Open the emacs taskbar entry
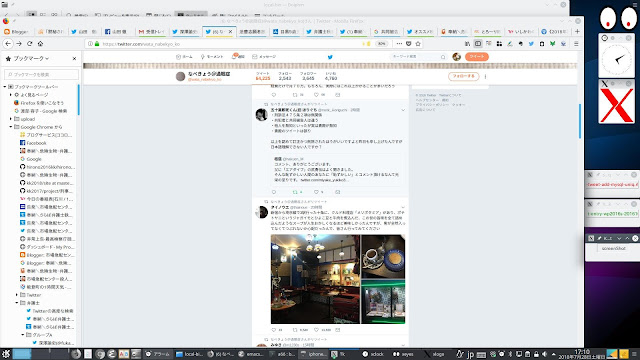Image resolution: width=640 pixels, height=360 pixels. pos(251,354)
